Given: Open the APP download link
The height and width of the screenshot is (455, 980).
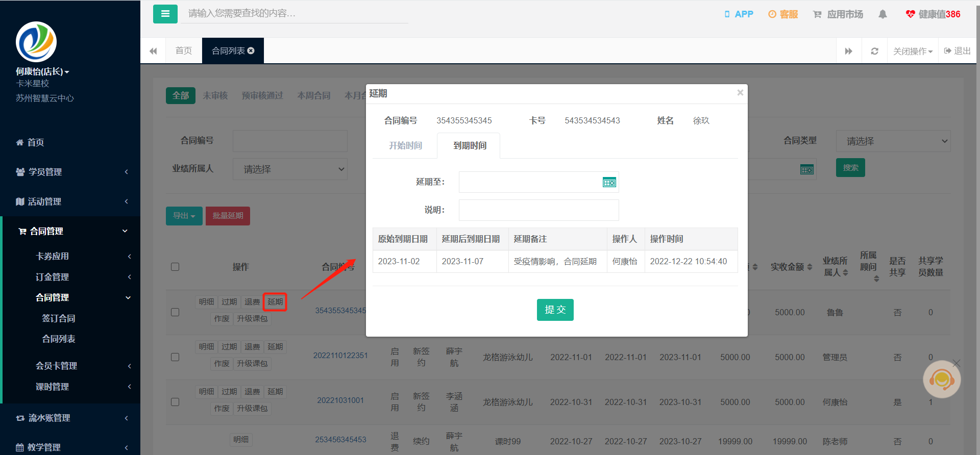Looking at the screenshot, I should point(739,14).
